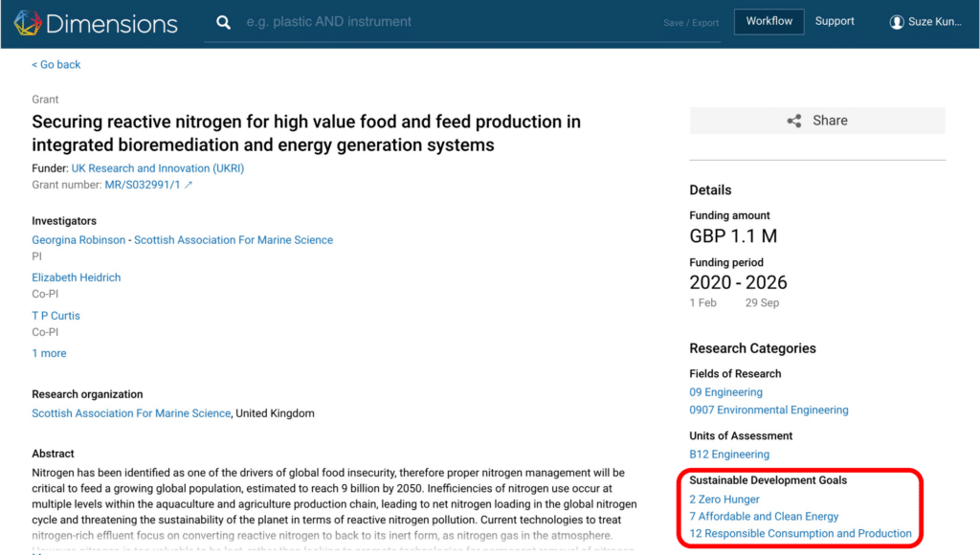This screenshot has height=555, width=980.
Task: Open Elizabeth Heidrich investigator link
Action: click(x=77, y=277)
